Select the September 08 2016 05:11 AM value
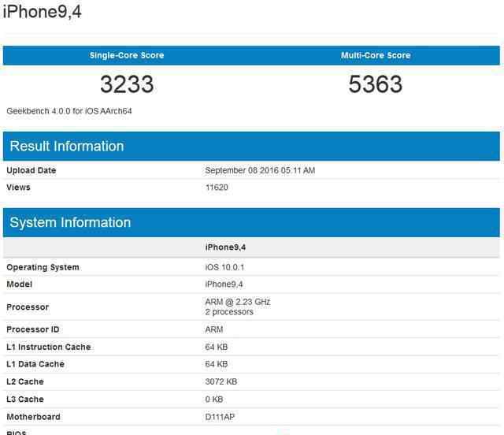Viewport: 504px width, 435px height. [x=260, y=170]
